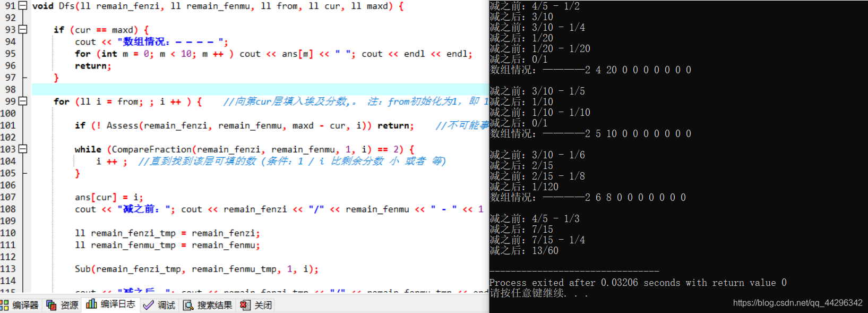Click line number 113 in the gutter

8,269
